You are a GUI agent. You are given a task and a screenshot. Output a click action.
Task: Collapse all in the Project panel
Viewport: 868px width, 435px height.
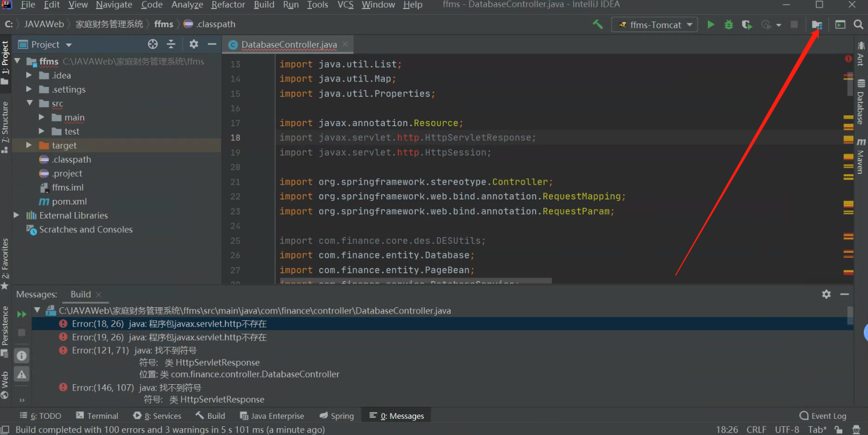tap(171, 44)
